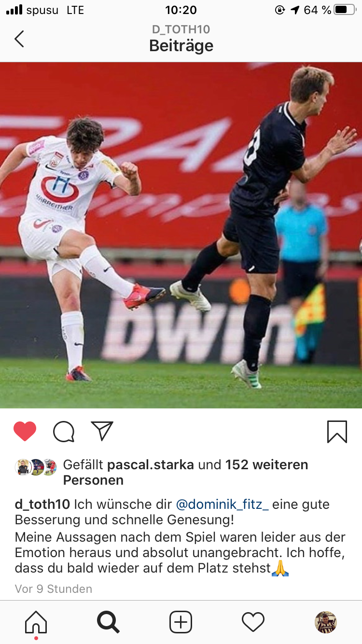
Task: Open d_toth10 profile from caption
Action: pos(42,504)
